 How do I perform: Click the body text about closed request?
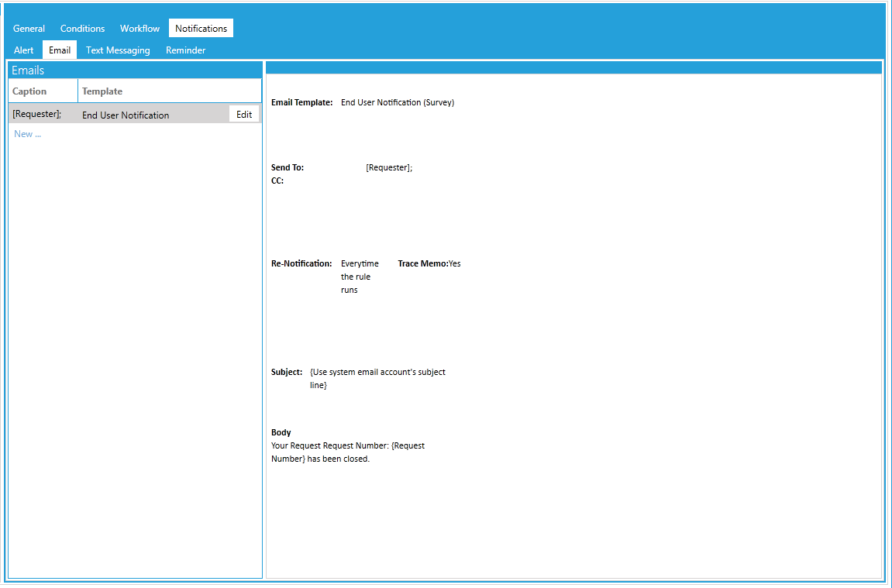pyautogui.click(x=348, y=452)
